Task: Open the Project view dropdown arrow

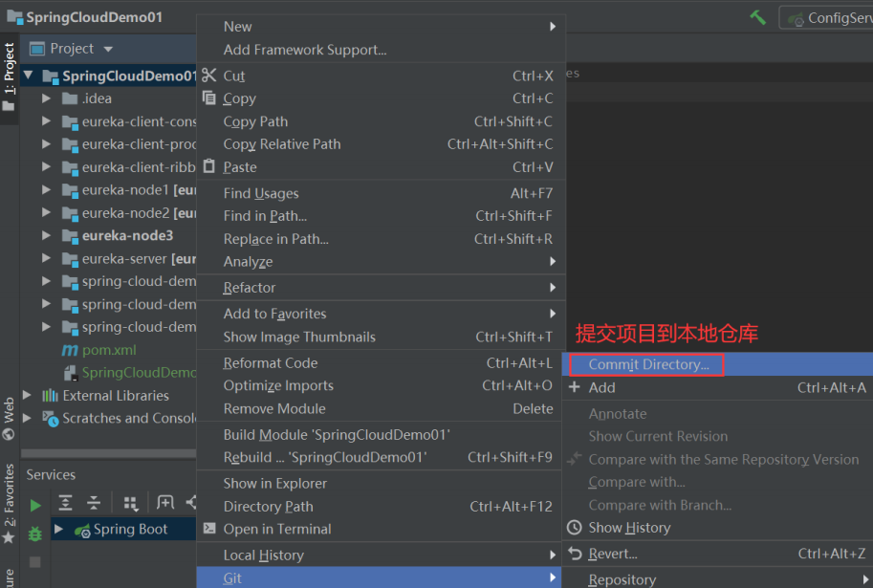Action: point(108,49)
